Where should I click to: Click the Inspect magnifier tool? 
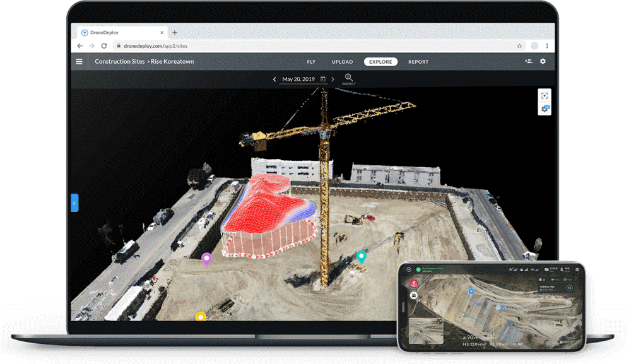(348, 78)
